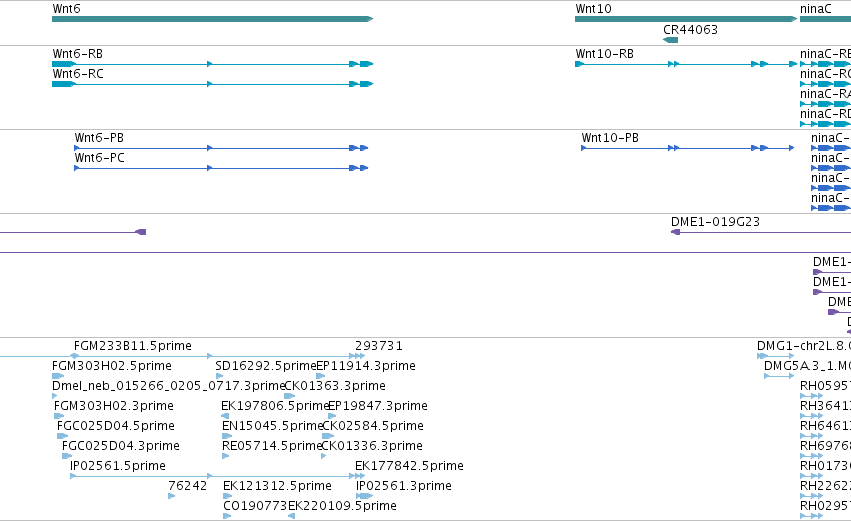Viewport: 851px width, 521px height.
Task: Select EST RE05714.5prime
Action: click(272, 446)
